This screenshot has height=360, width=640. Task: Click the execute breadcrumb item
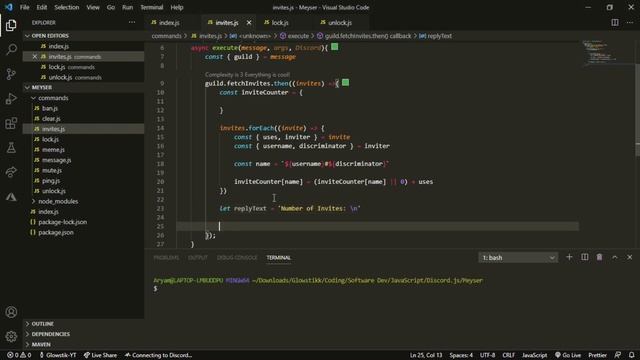294,36
